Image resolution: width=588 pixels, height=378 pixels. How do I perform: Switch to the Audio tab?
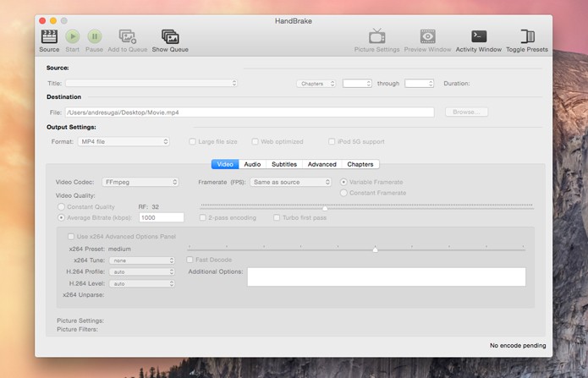(x=252, y=164)
